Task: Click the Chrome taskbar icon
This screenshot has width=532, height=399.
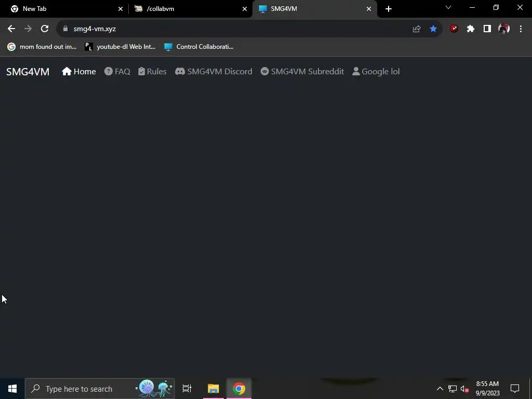Action: click(x=239, y=389)
